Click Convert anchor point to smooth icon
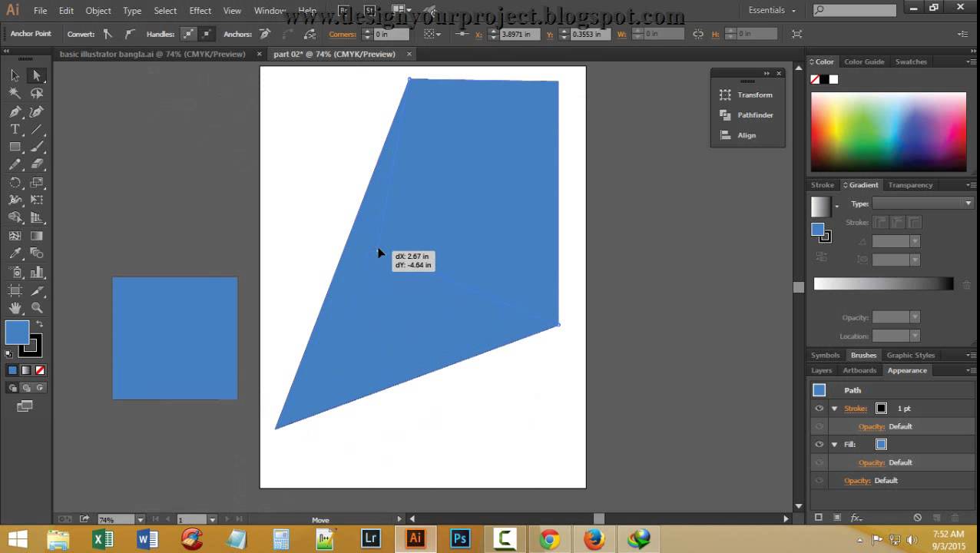The height and width of the screenshot is (553, 980). click(129, 34)
